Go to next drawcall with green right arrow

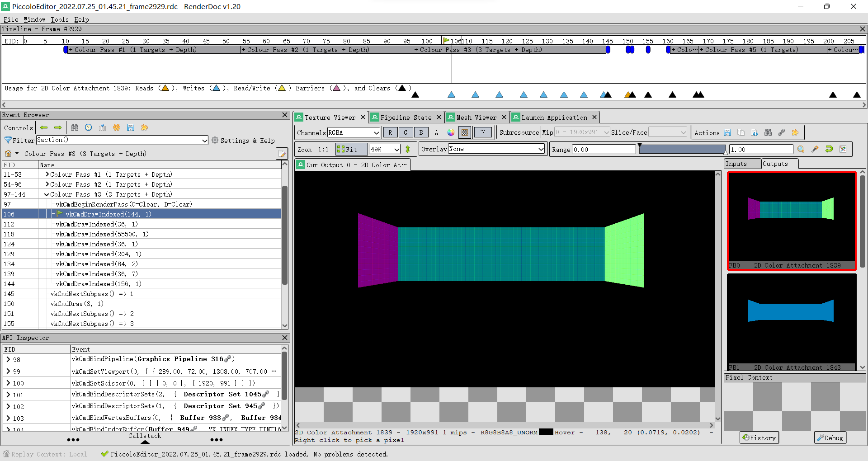click(58, 127)
